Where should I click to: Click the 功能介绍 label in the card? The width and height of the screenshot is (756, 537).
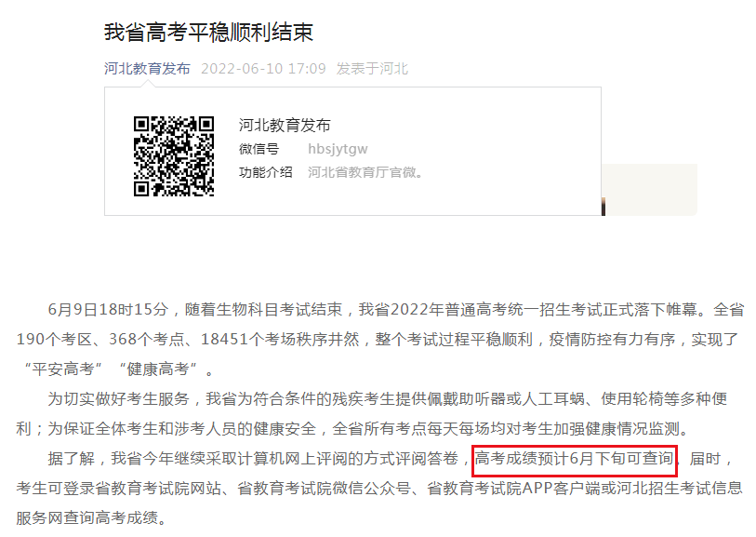click(x=265, y=172)
